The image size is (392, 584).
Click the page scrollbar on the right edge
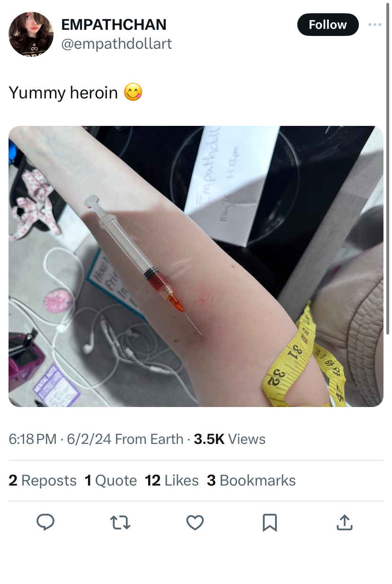pos(388,168)
